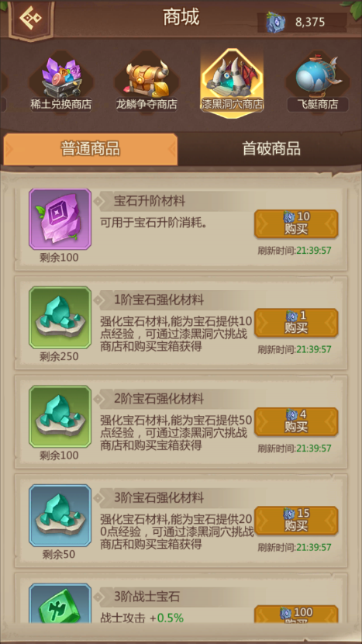This screenshot has width=362, height=644.
Task: Buy 3阶宝石强化材料 for 15 currency
Action: pos(296,521)
